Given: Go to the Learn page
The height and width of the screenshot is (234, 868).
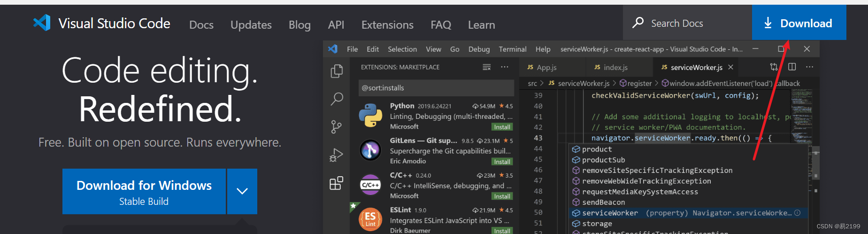Looking at the screenshot, I should coord(481,25).
